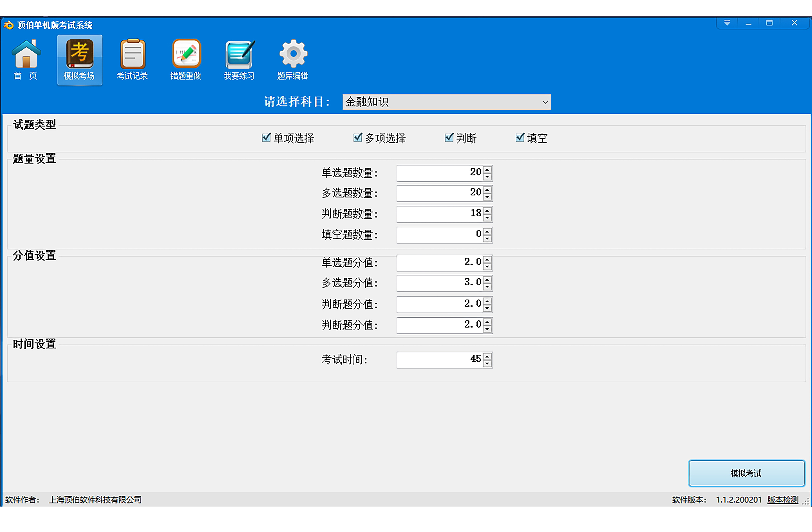Uncheck the 填空 checkbox
812x532 pixels.
[520, 138]
